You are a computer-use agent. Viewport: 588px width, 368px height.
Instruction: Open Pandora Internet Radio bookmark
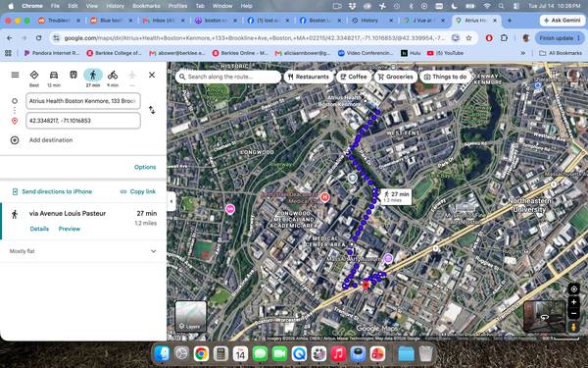coord(52,53)
